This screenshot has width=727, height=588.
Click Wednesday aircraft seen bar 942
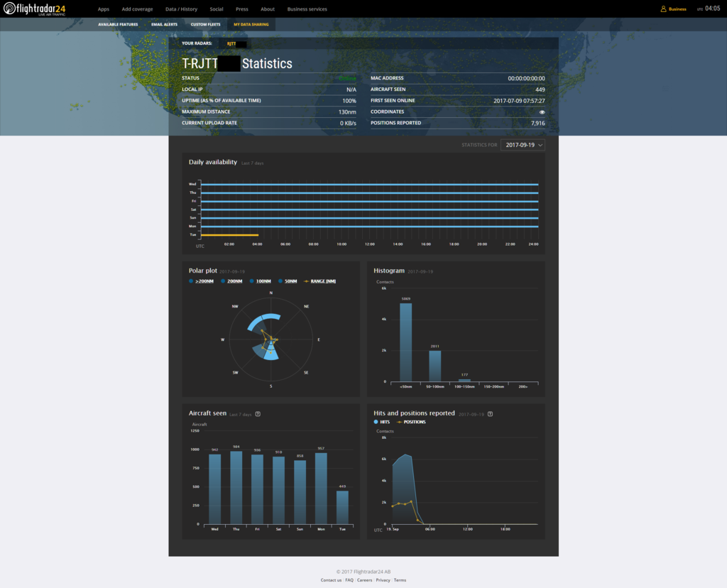coord(214,489)
